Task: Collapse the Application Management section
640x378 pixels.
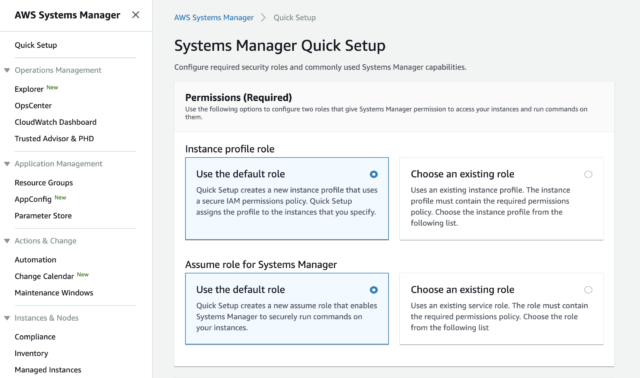Action: pyautogui.click(x=7, y=164)
